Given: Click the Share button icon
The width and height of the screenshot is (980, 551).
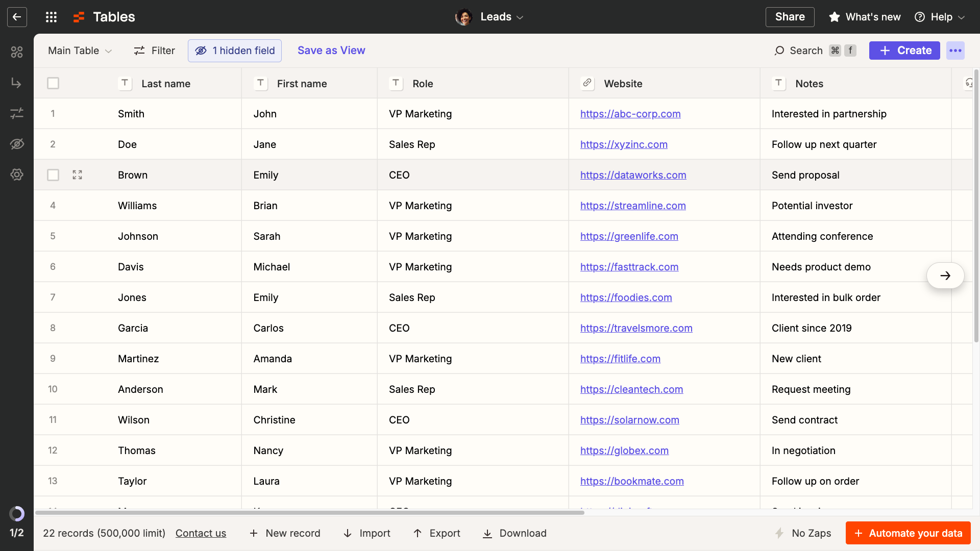Looking at the screenshot, I should pyautogui.click(x=790, y=17).
